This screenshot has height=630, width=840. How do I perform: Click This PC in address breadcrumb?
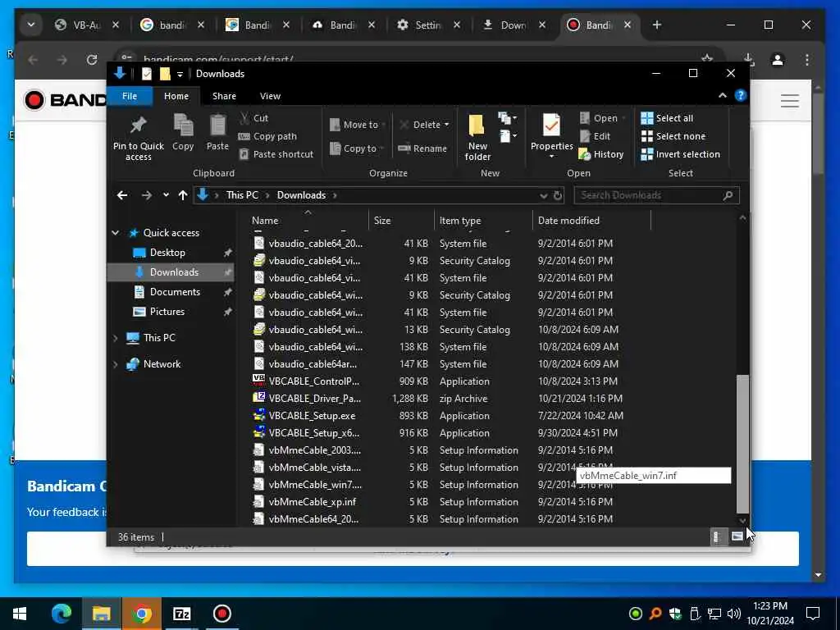pyautogui.click(x=242, y=195)
